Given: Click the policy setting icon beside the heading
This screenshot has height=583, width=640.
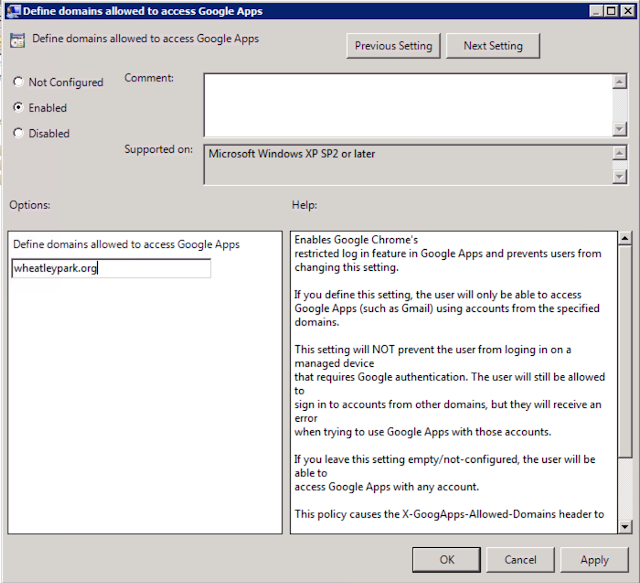Looking at the screenshot, I should (18, 40).
